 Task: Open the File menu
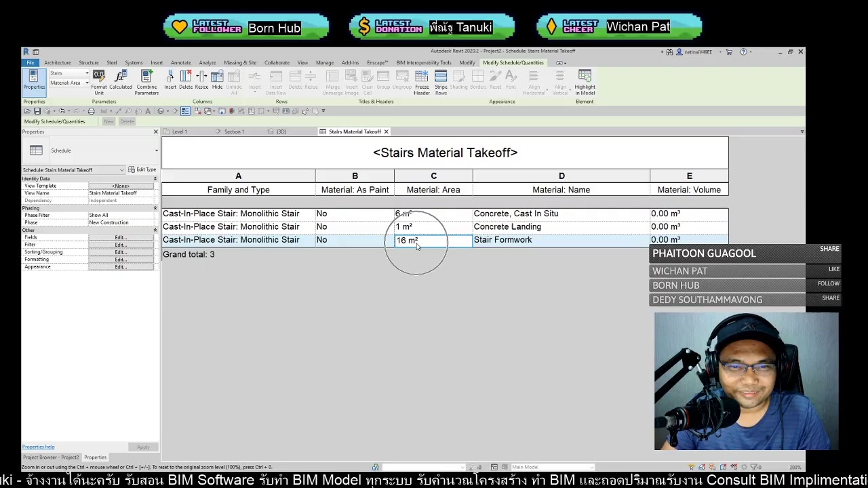coord(31,62)
